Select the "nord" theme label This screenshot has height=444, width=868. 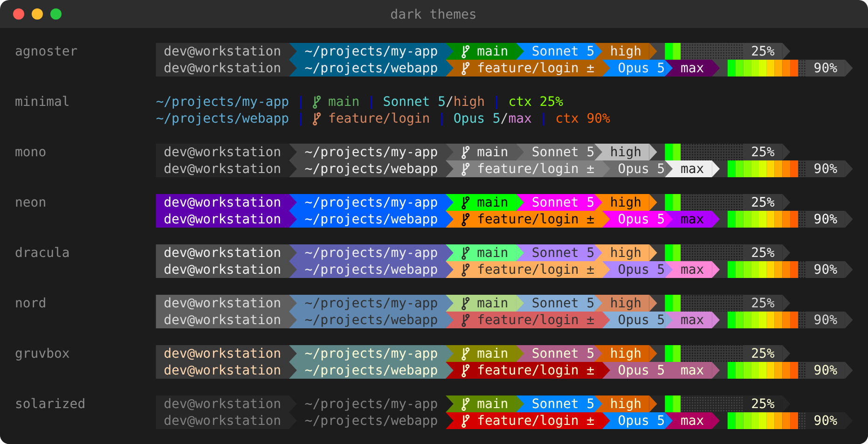pos(30,303)
